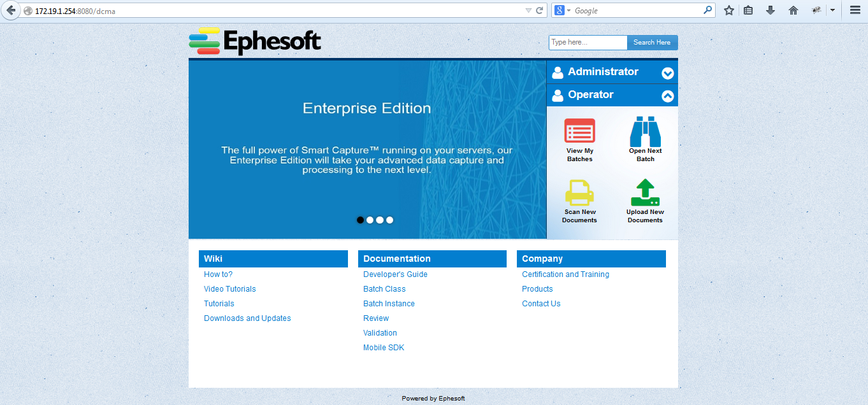Viewport: 868px width, 405px height.
Task: Click the browser extension icon beside Home
Action: [816, 10]
